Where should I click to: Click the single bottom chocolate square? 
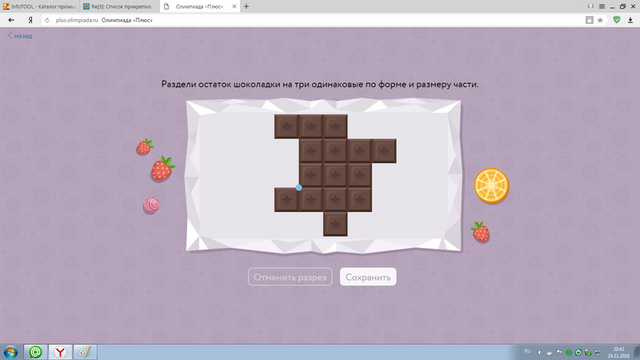pos(335,224)
